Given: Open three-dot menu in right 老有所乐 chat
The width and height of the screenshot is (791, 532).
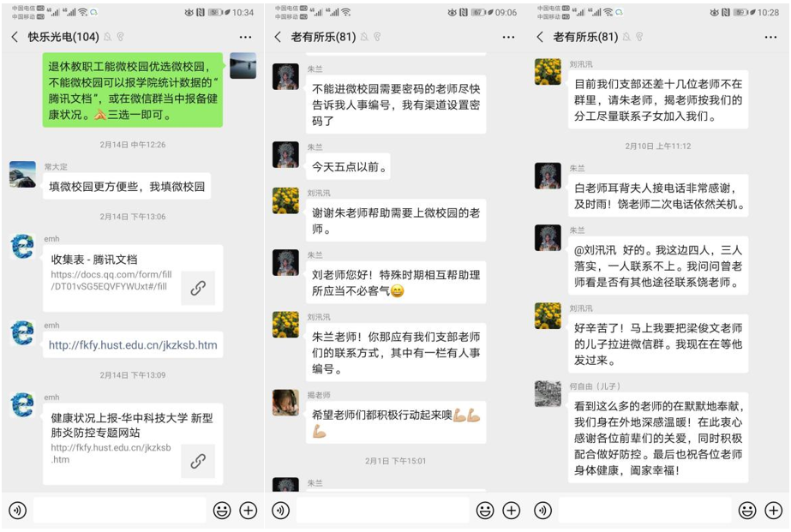Looking at the screenshot, I should [770, 38].
